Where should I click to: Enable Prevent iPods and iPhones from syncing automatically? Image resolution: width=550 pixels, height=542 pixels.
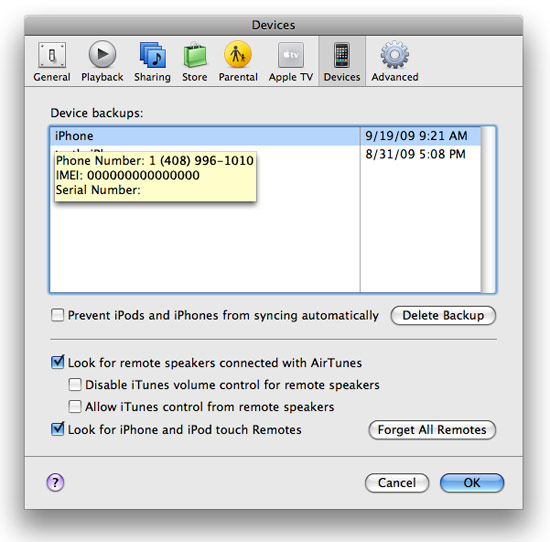coord(58,315)
